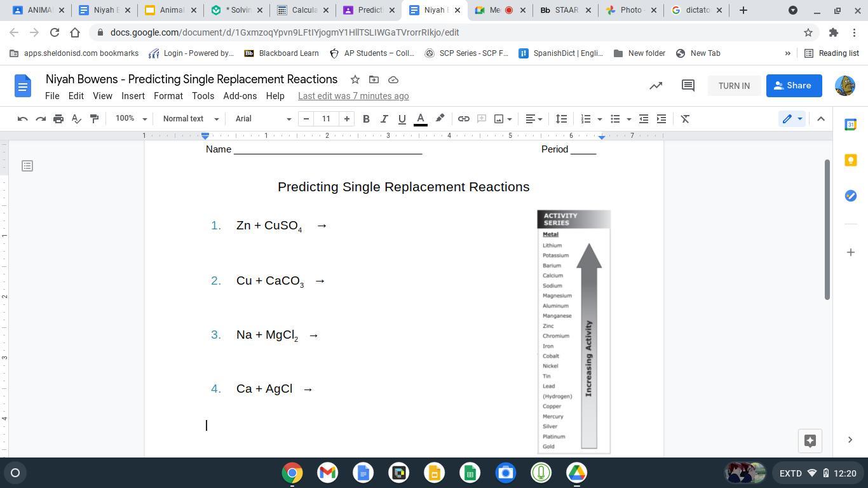The width and height of the screenshot is (868, 488).
Task: Open the zoom level dropdown
Action: (x=131, y=119)
